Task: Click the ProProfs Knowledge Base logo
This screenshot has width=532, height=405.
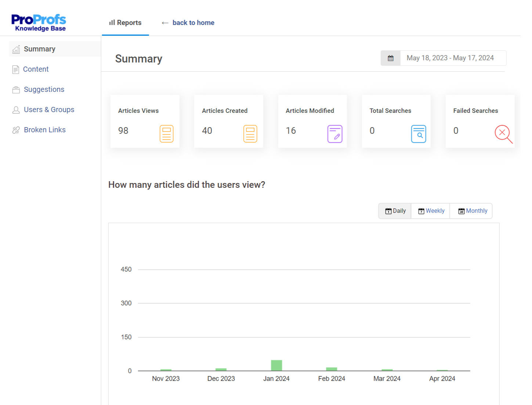Action: 39,23
